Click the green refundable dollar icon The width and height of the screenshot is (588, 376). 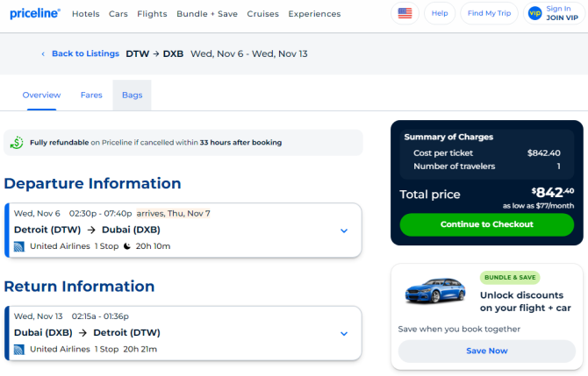pos(17,143)
